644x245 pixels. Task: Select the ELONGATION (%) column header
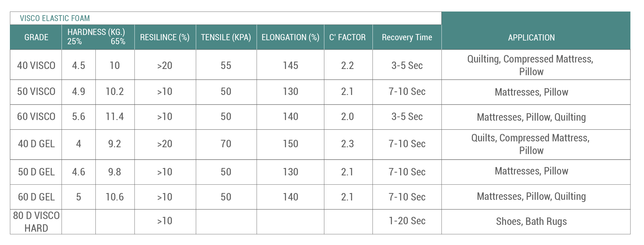(x=290, y=37)
